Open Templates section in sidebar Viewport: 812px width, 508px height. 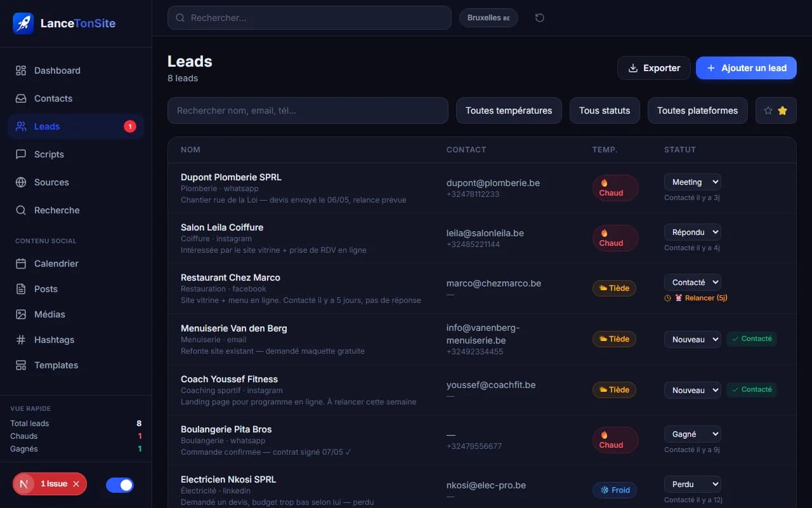point(76,365)
